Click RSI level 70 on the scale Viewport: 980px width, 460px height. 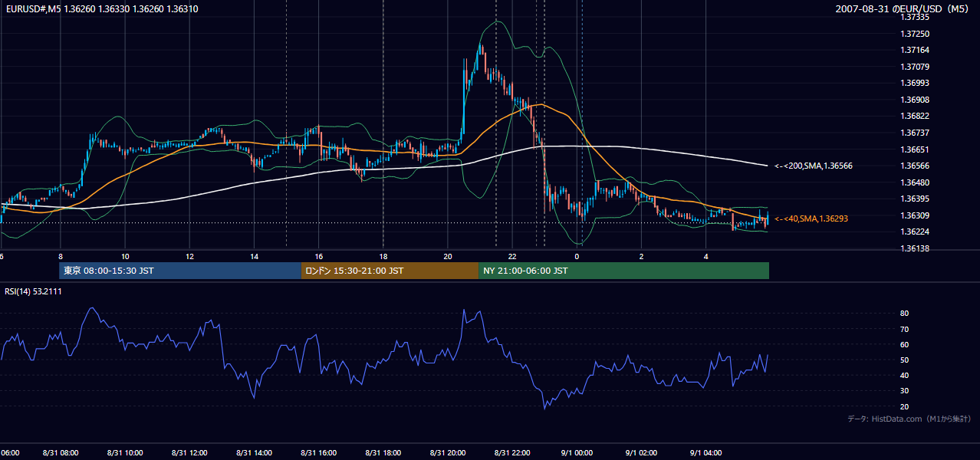click(x=904, y=329)
